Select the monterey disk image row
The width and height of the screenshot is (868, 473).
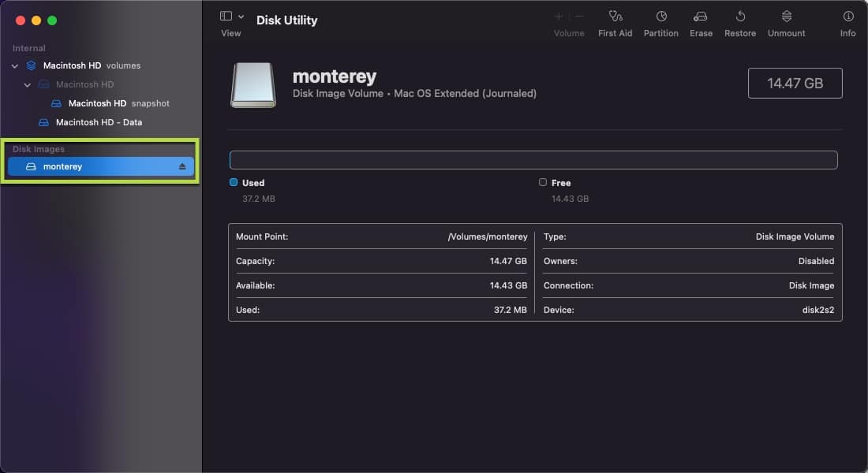pos(101,166)
